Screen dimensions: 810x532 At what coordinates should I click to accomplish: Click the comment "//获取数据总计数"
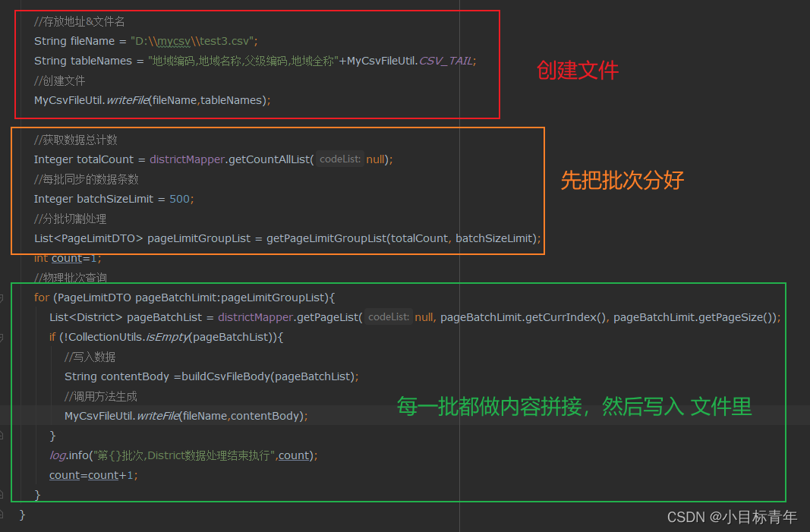point(76,140)
